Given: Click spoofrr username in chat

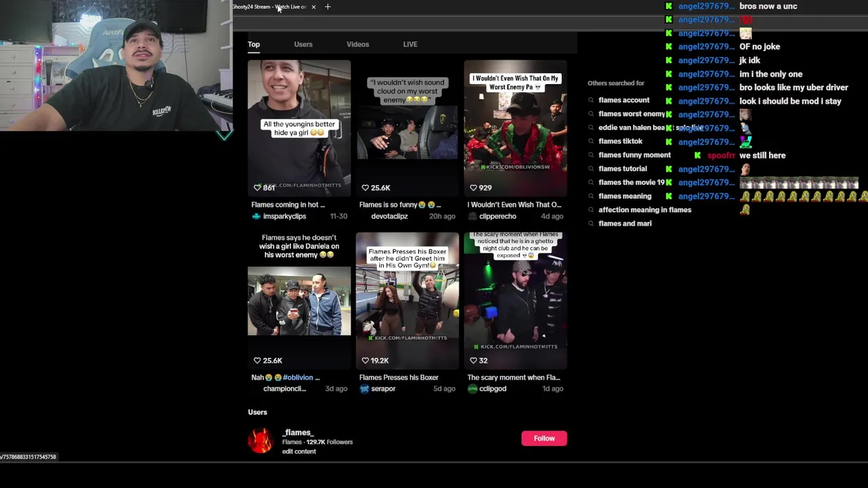Looking at the screenshot, I should pyautogui.click(x=721, y=155).
